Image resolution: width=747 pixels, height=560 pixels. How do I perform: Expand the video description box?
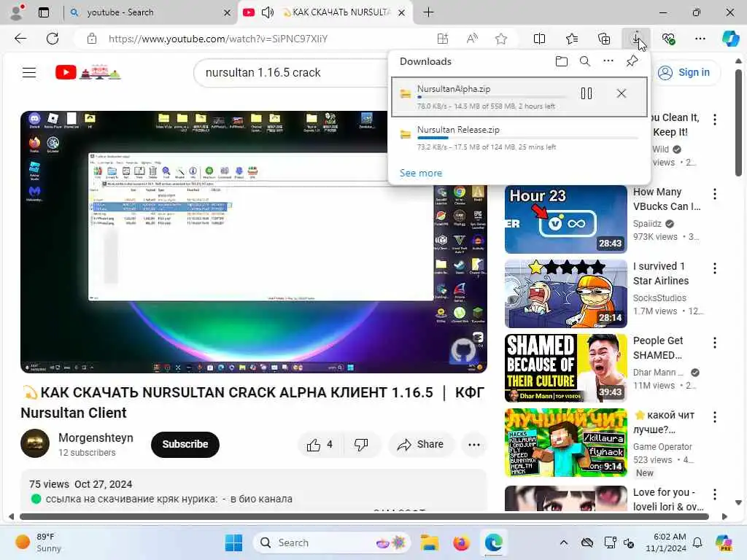coord(253,491)
